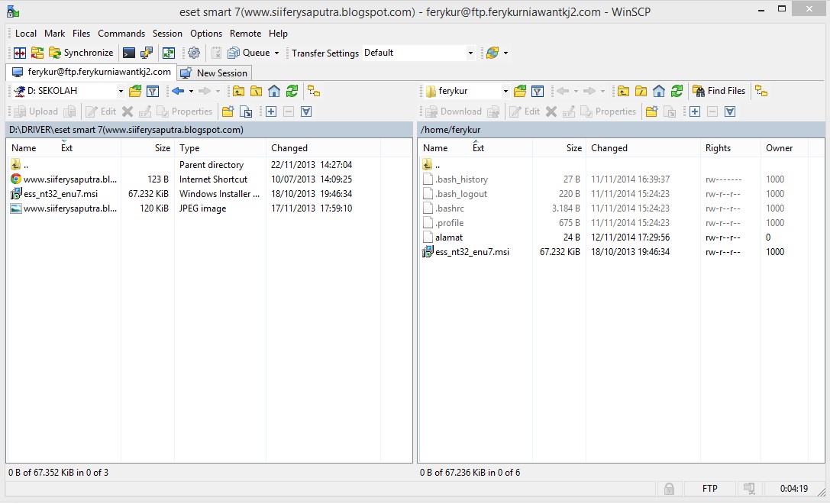Toggle the local directory tree icon

[314, 91]
